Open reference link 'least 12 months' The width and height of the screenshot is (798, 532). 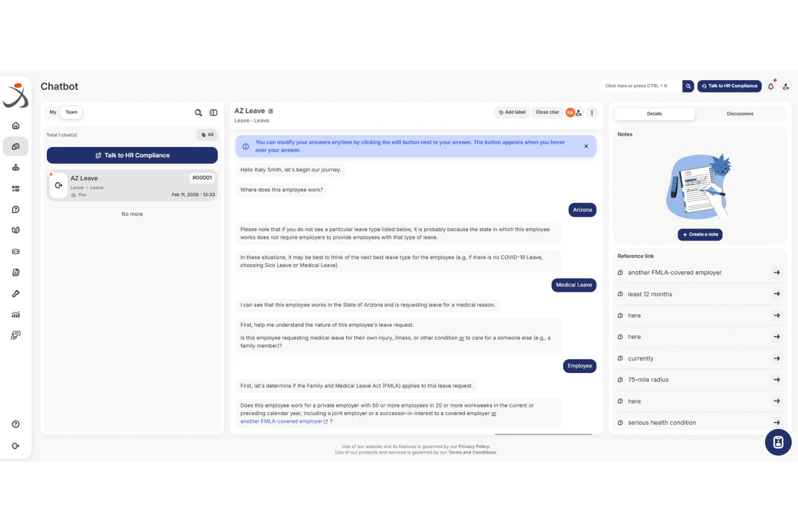point(699,294)
